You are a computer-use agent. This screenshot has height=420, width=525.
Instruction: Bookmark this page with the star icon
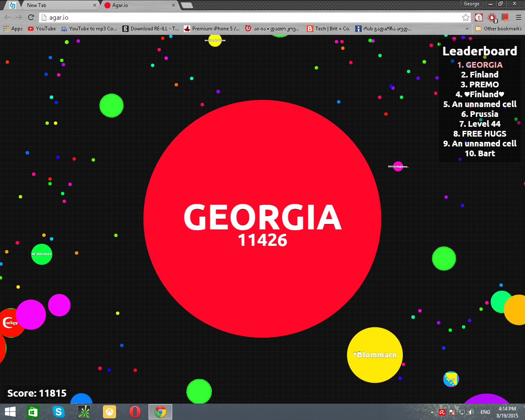tap(466, 17)
